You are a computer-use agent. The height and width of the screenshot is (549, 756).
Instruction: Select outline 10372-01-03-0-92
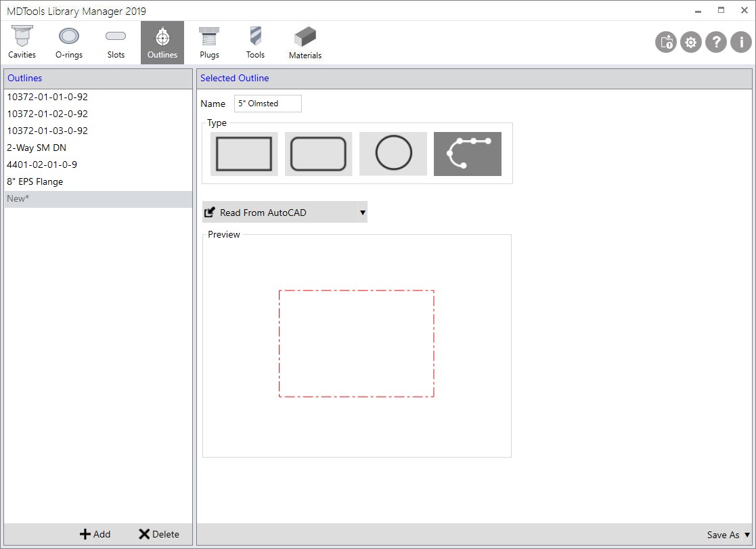point(98,131)
